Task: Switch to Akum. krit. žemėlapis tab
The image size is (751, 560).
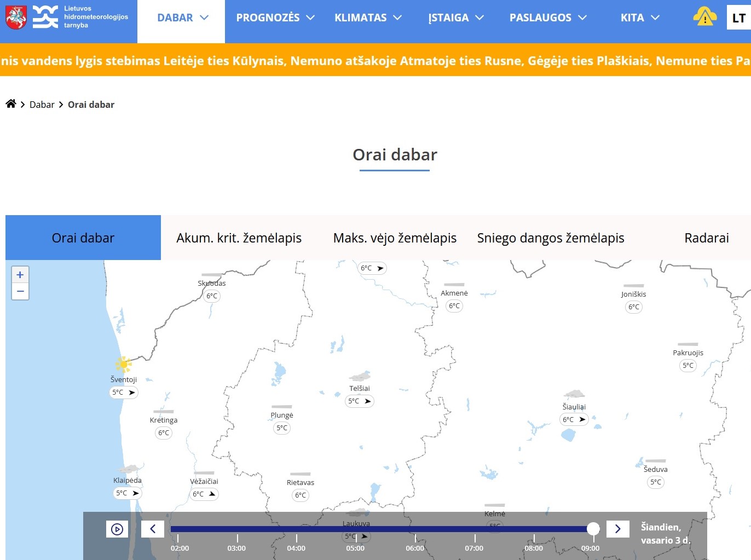Action: tap(239, 238)
